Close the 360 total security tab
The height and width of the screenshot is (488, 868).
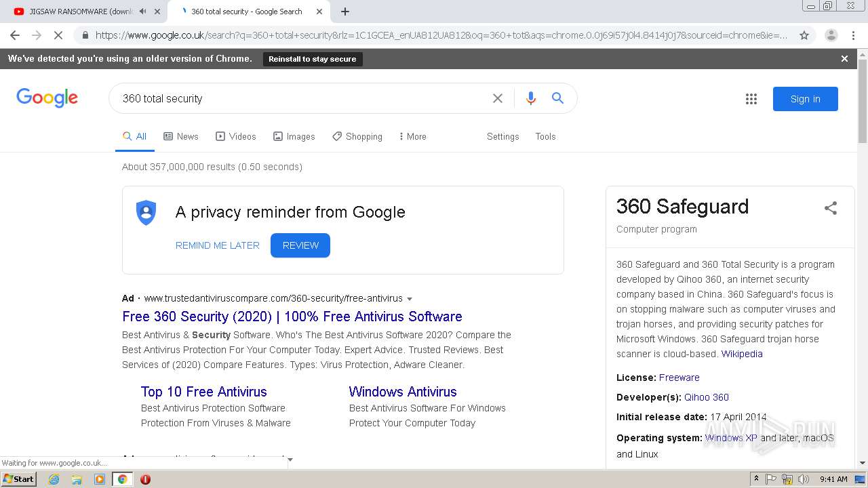[x=319, y=12]
